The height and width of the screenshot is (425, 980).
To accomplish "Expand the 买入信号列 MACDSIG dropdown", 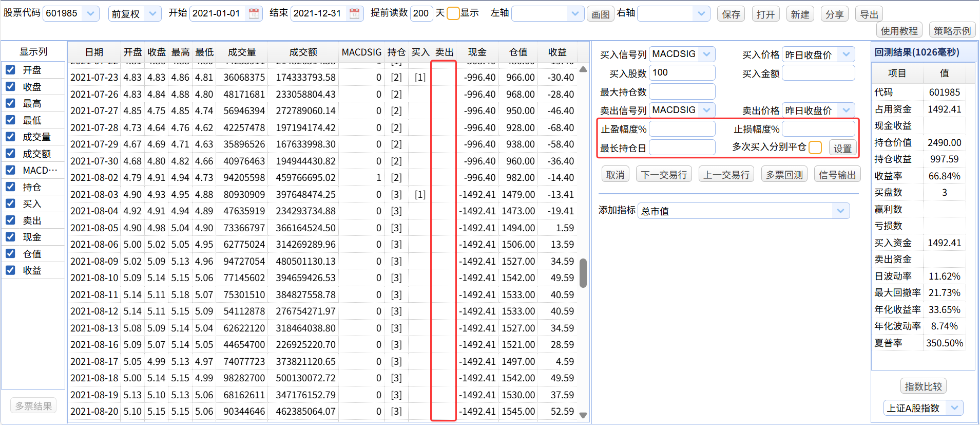I will point(707,54).
